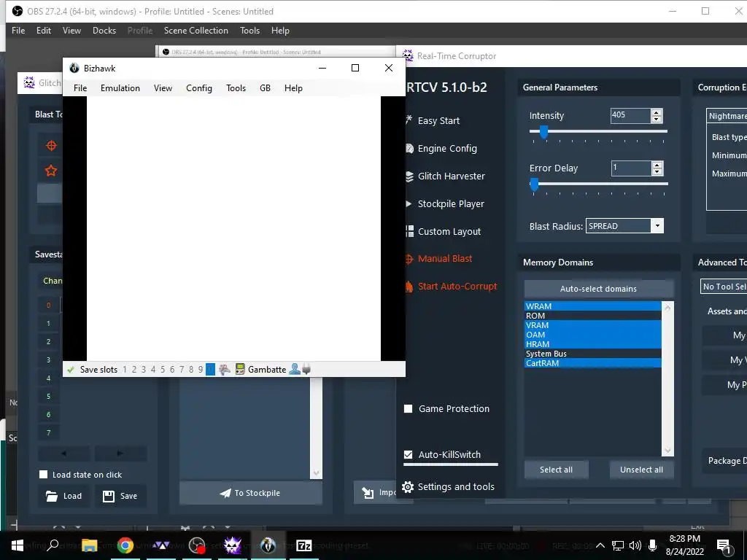This screenshot has height=560, width=747.
Task: Click the Error Delay slider handle
Action: coord(534,184)
